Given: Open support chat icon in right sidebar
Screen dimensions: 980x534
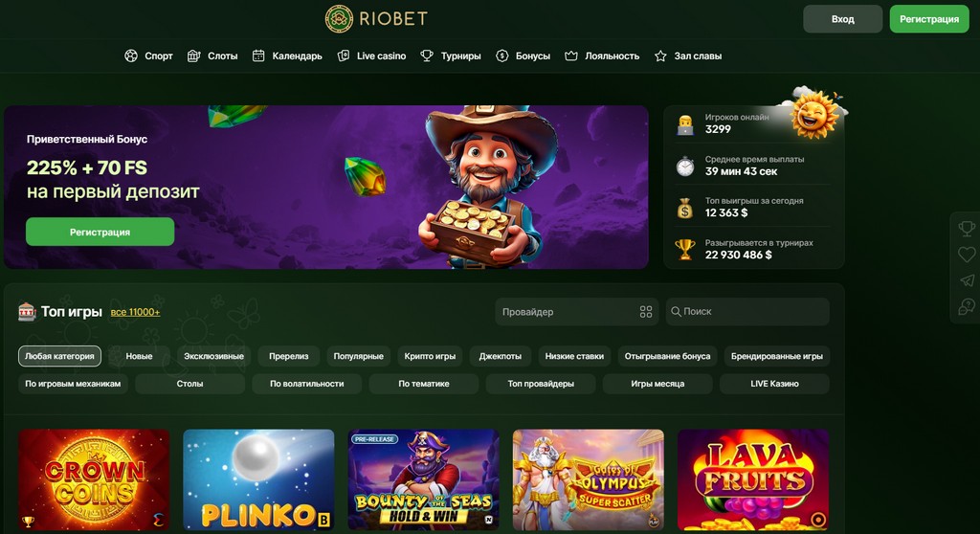Looking at the screenshot, I should coord(967,306).
